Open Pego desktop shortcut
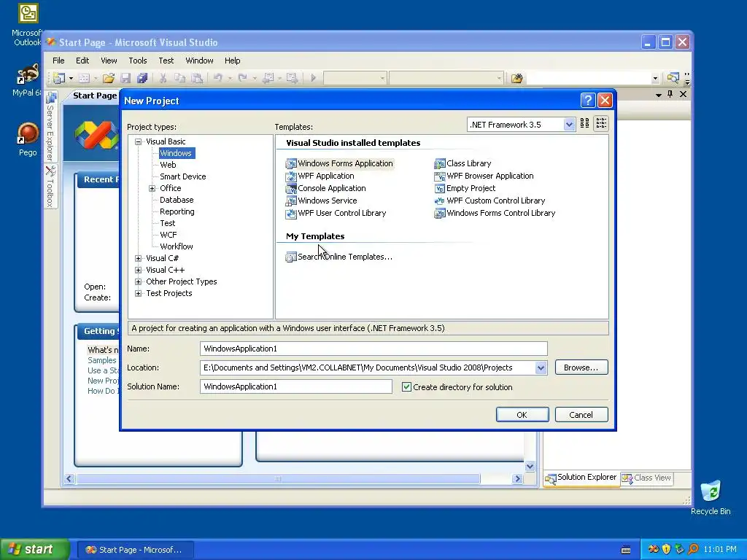The width and height of the screenshot is (747, 560). [x=28, y=139]
